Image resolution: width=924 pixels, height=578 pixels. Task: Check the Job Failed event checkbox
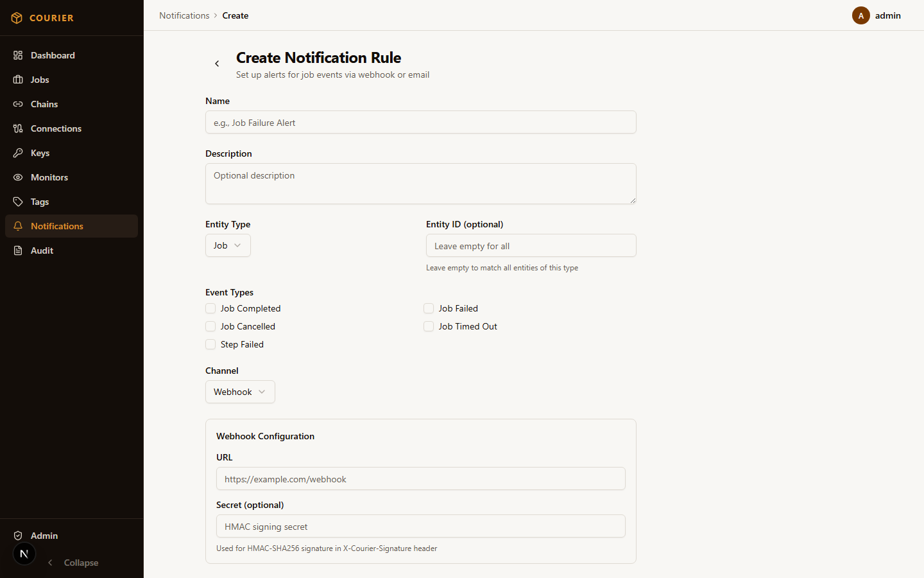click(x=428, y=308)
